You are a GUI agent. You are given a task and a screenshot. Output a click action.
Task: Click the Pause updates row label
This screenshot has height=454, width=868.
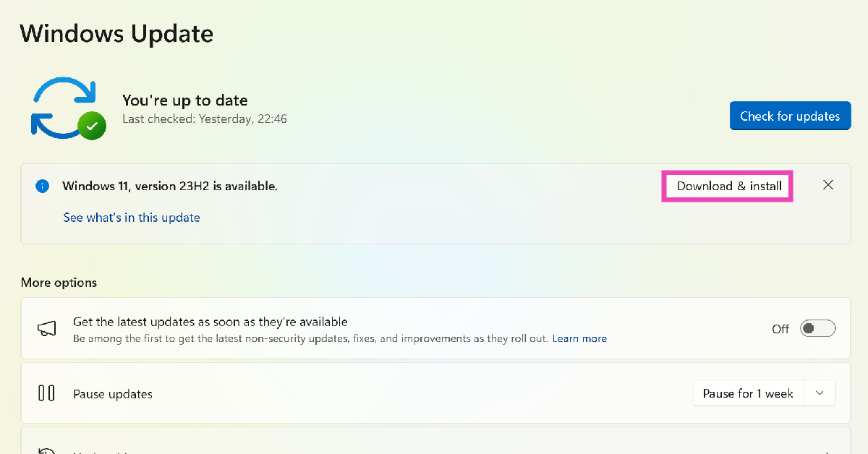tap(113, 394)
